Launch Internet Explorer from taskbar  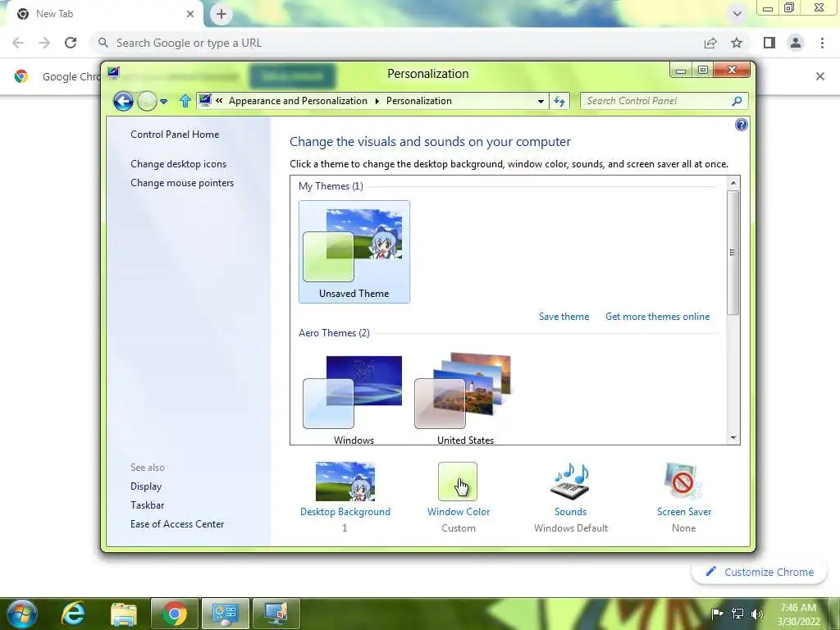pos(73,614)
